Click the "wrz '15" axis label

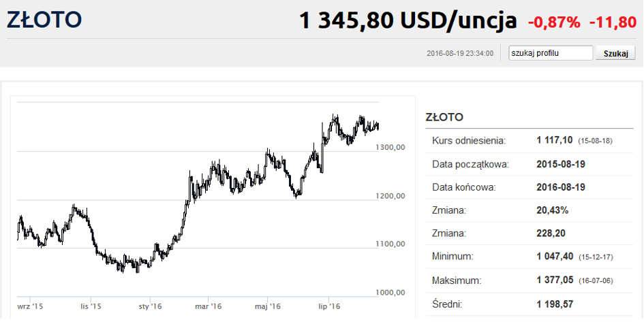31,306
